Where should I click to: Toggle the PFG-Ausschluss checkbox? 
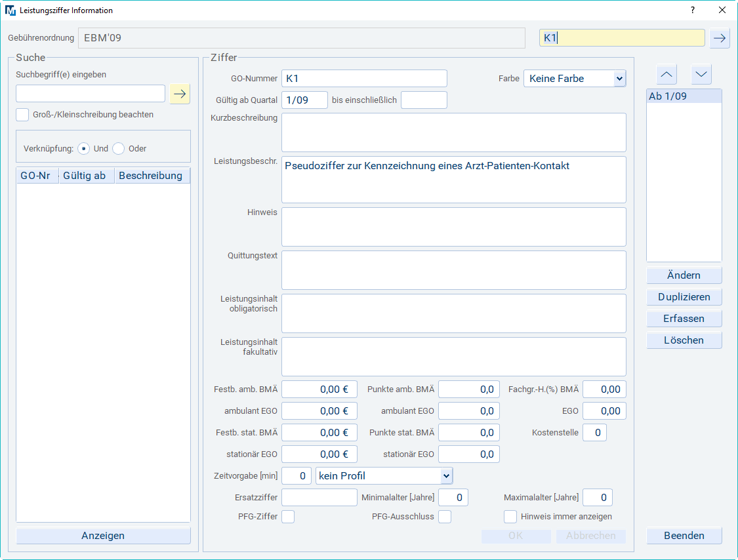[445, 517]
